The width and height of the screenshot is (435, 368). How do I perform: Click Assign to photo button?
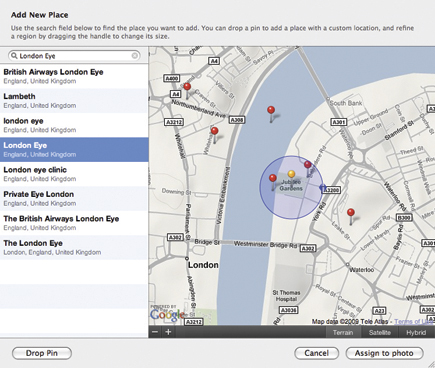384,353
